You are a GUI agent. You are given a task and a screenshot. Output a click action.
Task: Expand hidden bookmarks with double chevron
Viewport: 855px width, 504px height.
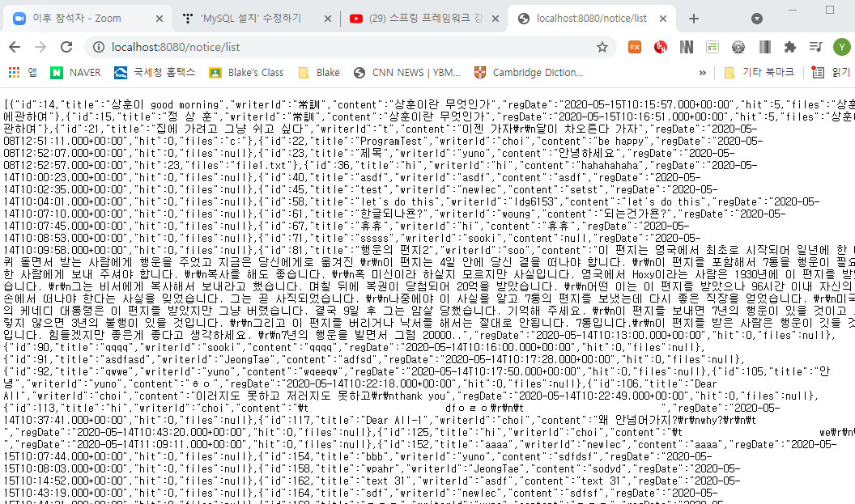click(x=702, y=73)
